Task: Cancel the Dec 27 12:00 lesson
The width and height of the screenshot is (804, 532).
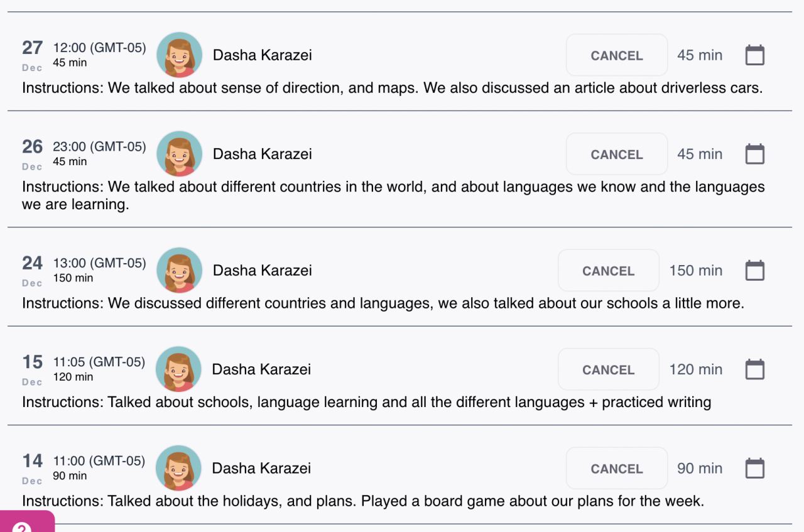Action: point(616,55)
